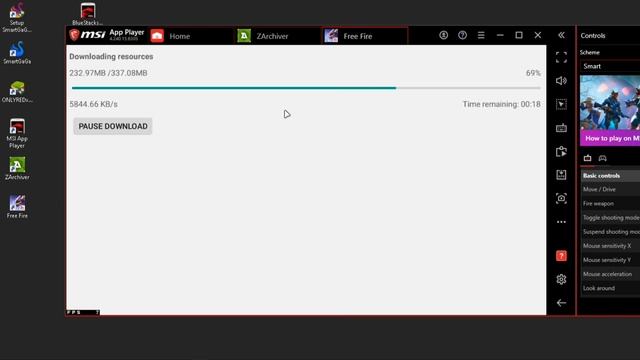Screen dimensions: 640x360
Task: Click the back arrow in the sidebar
Action: (561, 303)
